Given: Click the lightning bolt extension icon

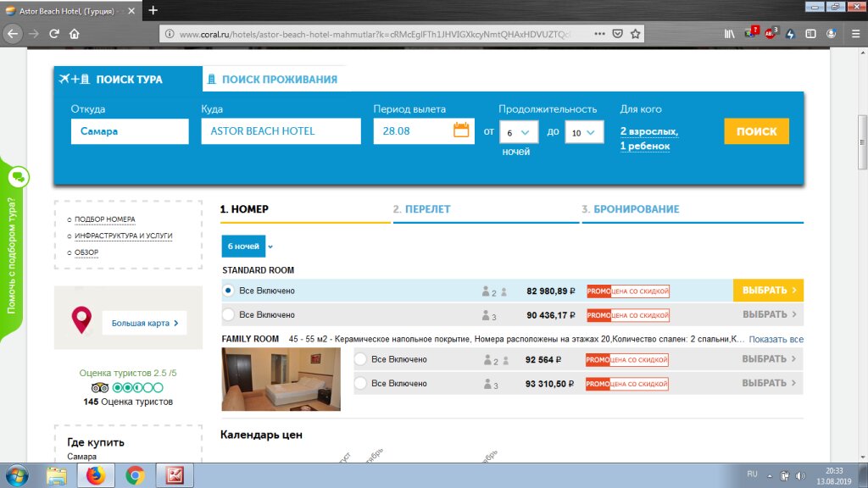Looking at the screenshot, I should coord(791,34).
